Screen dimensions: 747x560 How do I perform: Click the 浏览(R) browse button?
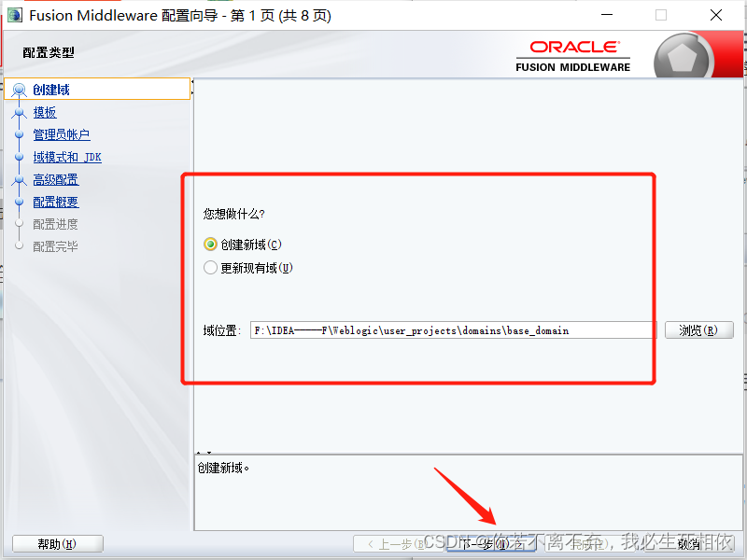[x=698, y=330]
